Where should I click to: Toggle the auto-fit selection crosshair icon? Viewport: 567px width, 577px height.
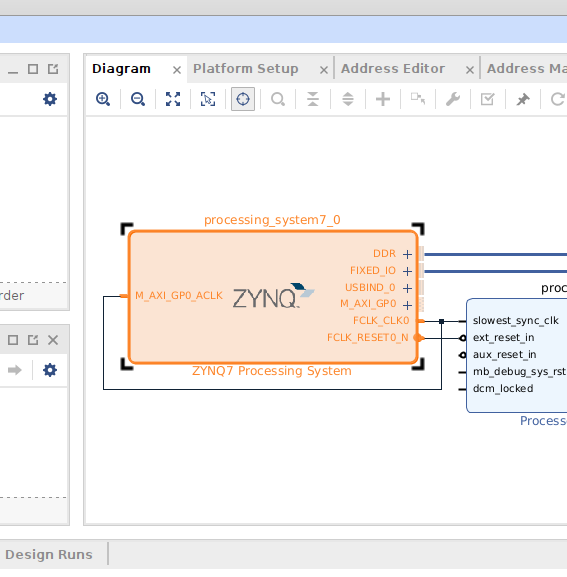(243, 99)
